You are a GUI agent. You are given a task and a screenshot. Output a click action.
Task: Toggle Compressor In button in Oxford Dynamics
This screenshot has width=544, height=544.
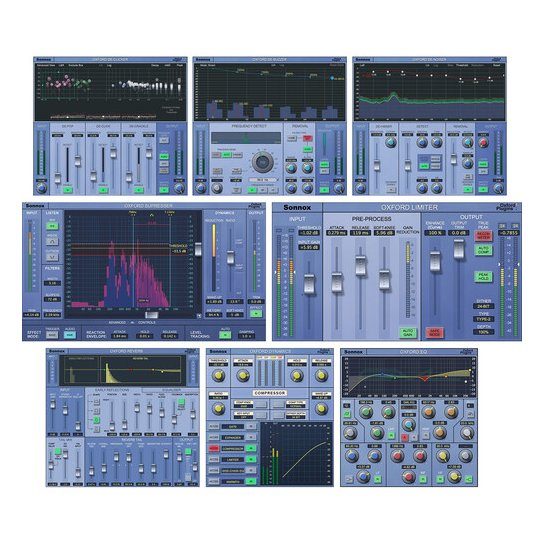250,449
